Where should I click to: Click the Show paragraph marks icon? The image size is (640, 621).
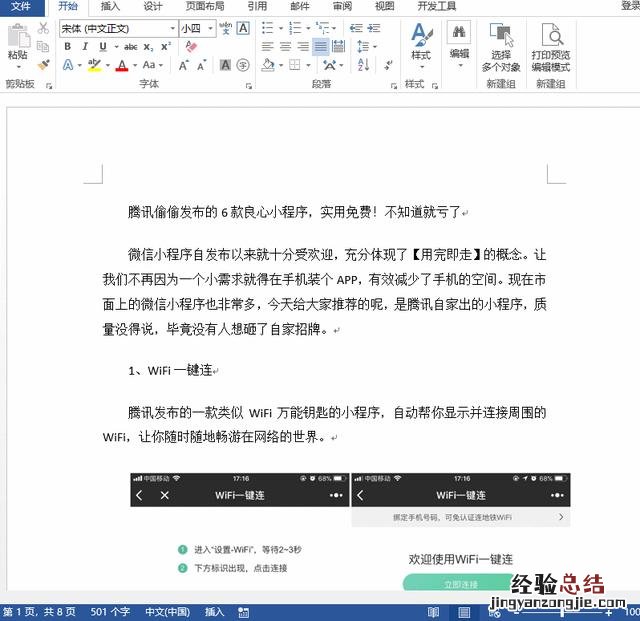pos(389,65)
